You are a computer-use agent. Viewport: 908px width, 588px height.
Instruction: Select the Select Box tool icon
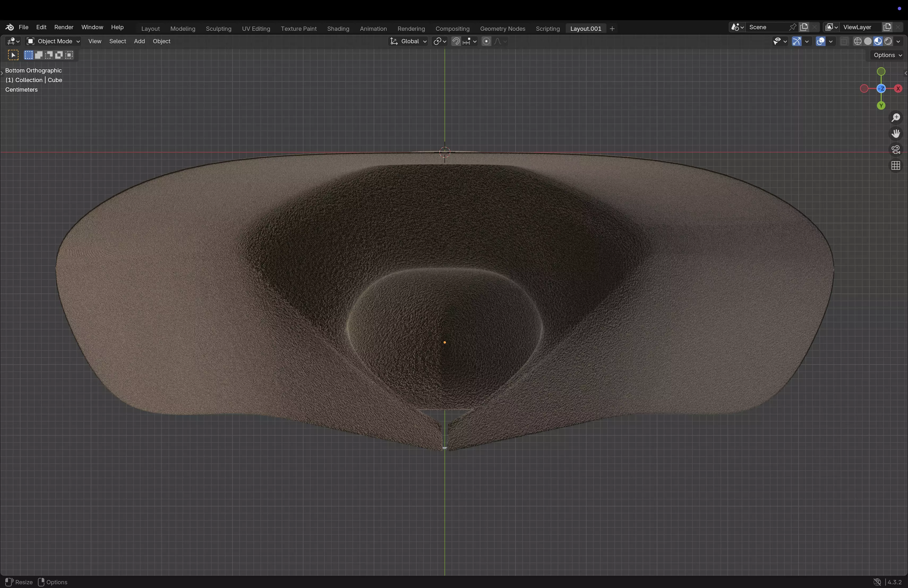13,55
